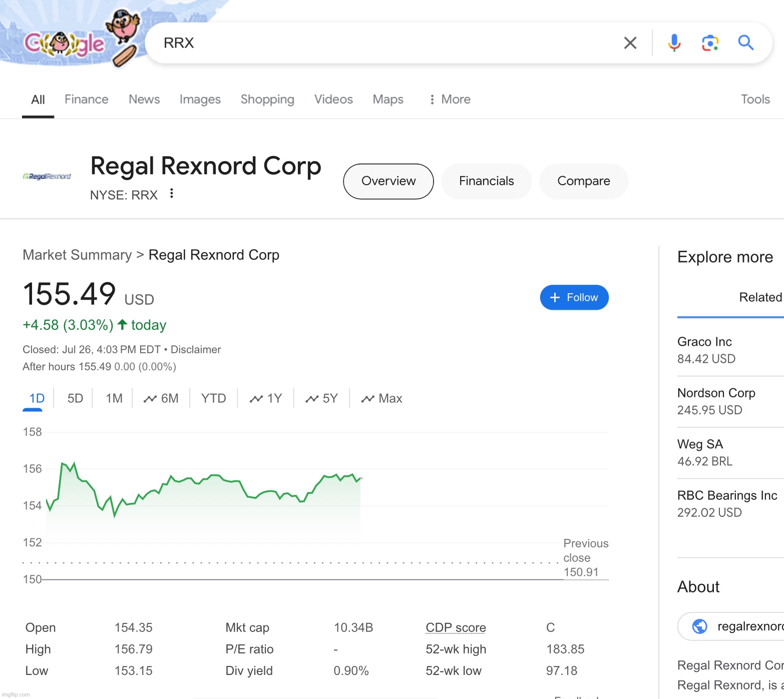Switch to the Videos tab
784x699 pixels.
click(333, 100)
